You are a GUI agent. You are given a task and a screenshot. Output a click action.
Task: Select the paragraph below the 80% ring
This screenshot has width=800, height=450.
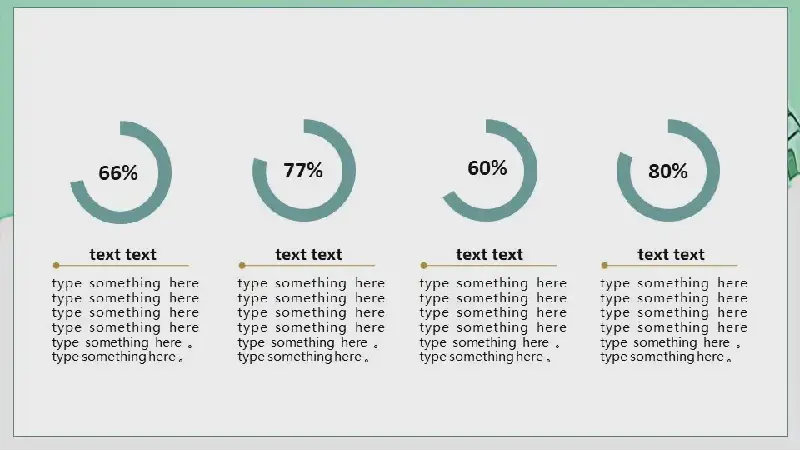pyautogui.click(x=674, y=320)
